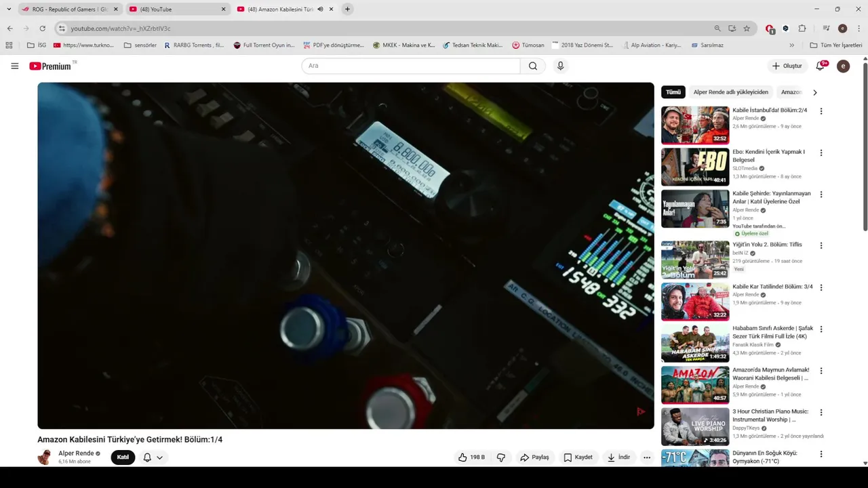Open the YouTube account avatar menu
Image resolution: width=868 pixels, height=488 pixels.
pos(843,66)
